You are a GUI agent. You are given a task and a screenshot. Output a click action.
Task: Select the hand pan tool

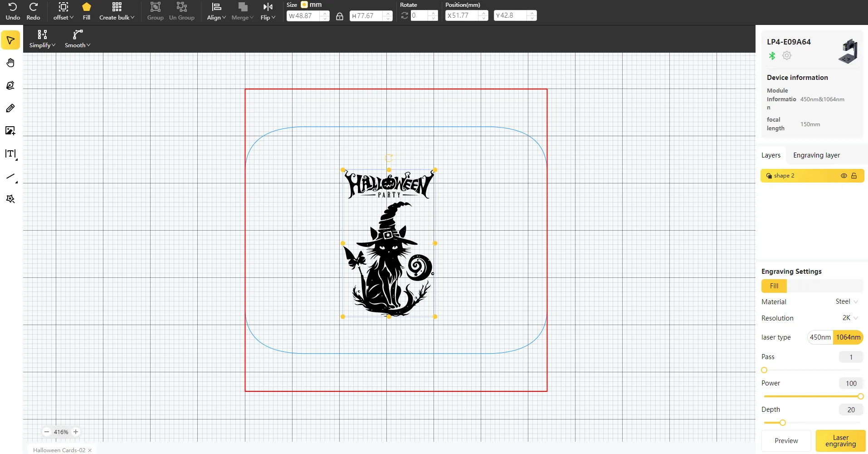tap(10, 63)
